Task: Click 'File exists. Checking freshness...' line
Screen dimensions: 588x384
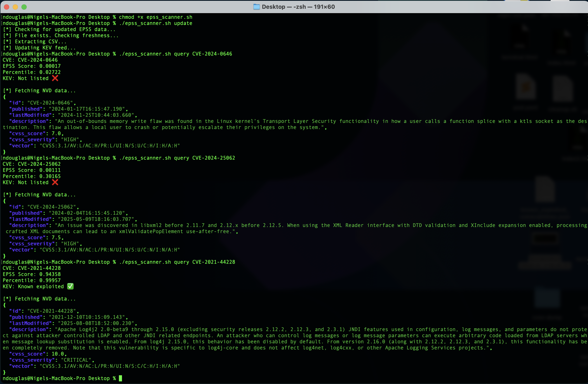Action: click(61, 36)
